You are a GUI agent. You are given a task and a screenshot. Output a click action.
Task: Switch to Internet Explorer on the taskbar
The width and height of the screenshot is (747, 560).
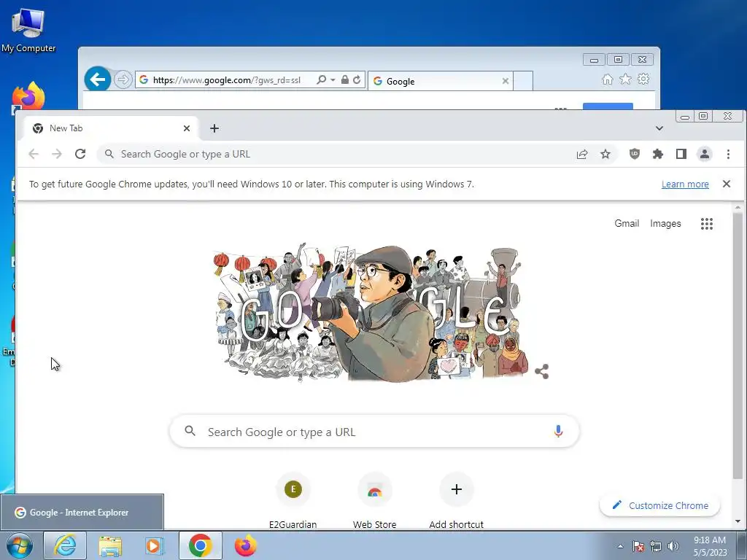tap(65, 545)
